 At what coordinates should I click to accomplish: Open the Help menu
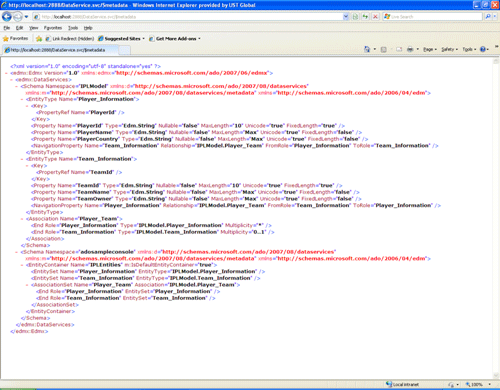(x=88, y=28)
